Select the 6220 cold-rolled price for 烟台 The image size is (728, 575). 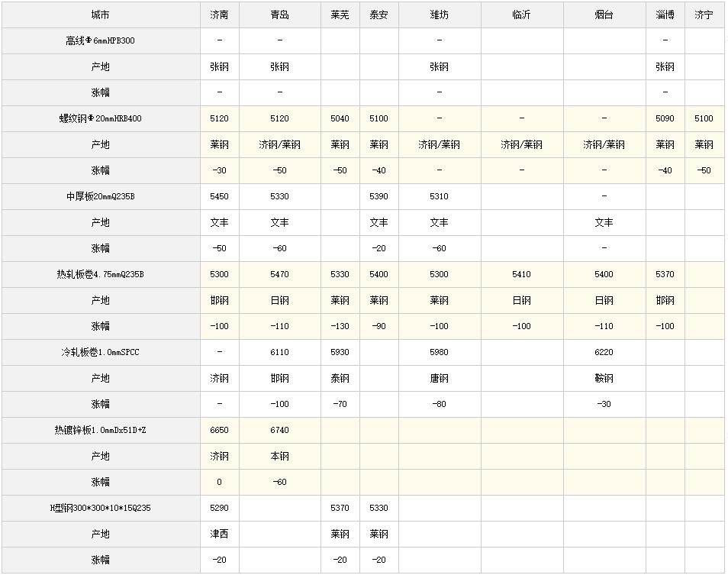pos(604,353)
